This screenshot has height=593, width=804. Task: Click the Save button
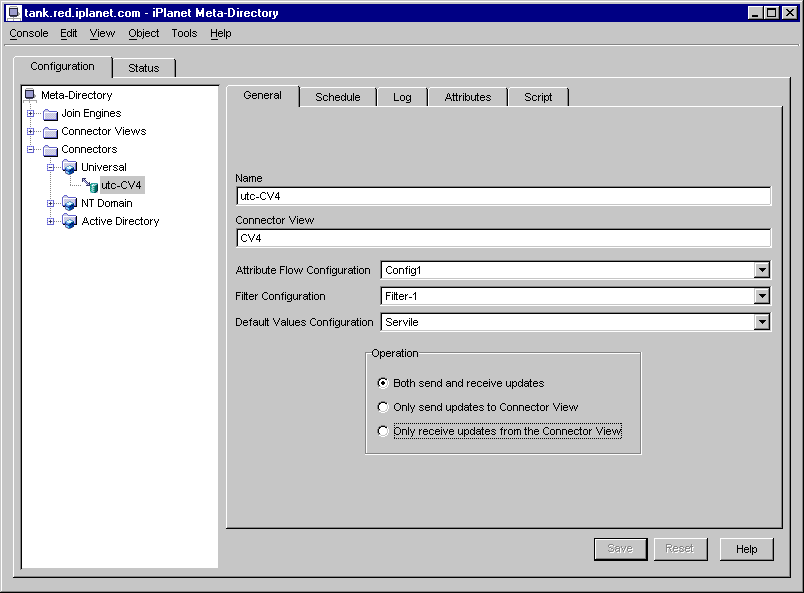pos(620,549)
